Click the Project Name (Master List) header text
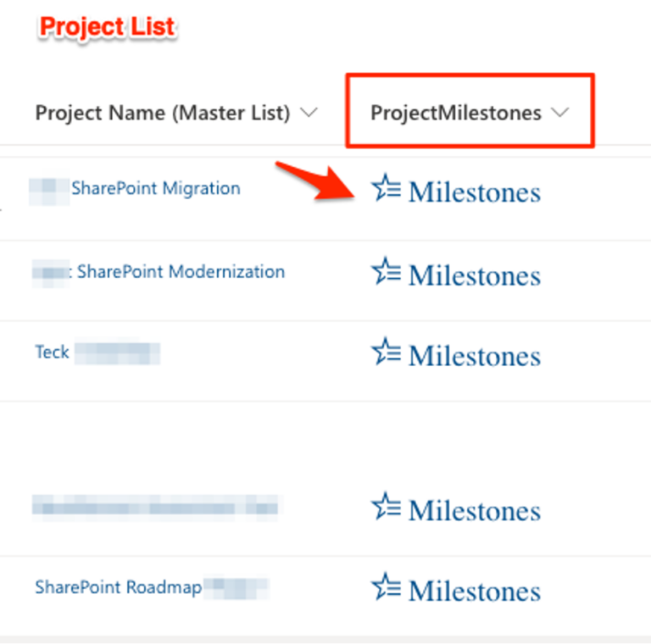 (163, 113)
